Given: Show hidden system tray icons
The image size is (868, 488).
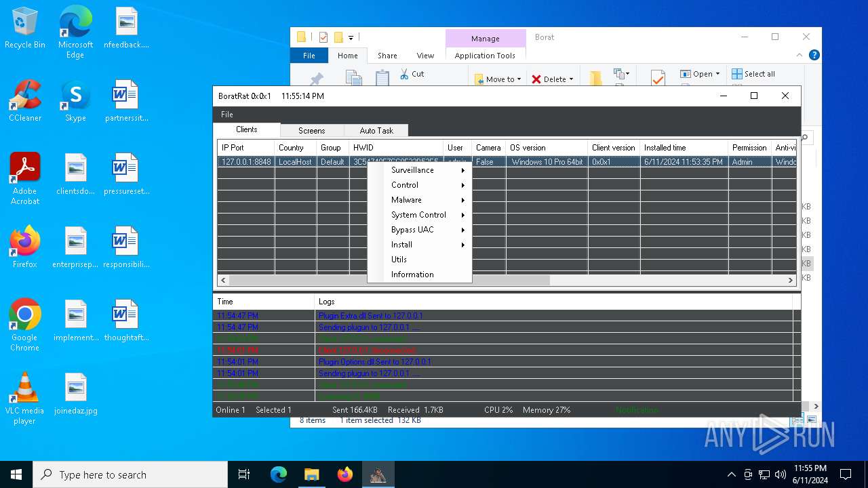Looking at the screenshot, I should (x=731, y=474).
